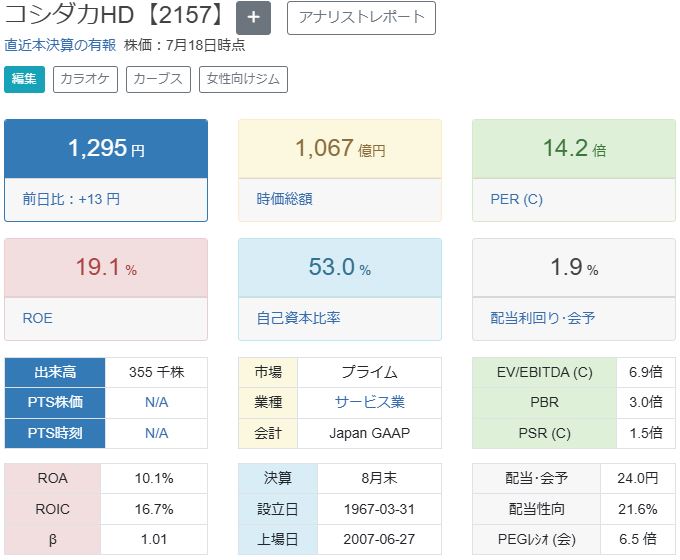Click the PSR (C) label cell
Screen dimensions: 680x560
pyautogui.click(x=545, y=433)
